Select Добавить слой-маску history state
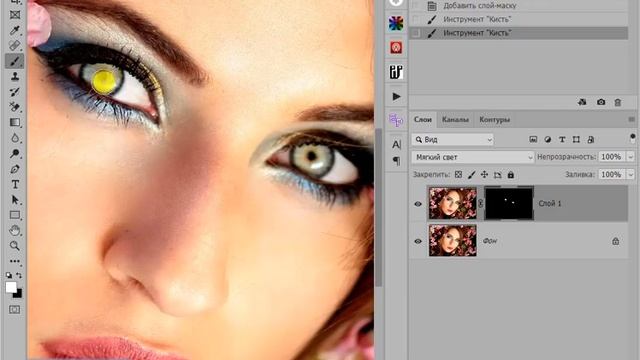This screenshot has width=640, height=360. tap(518, 6)
